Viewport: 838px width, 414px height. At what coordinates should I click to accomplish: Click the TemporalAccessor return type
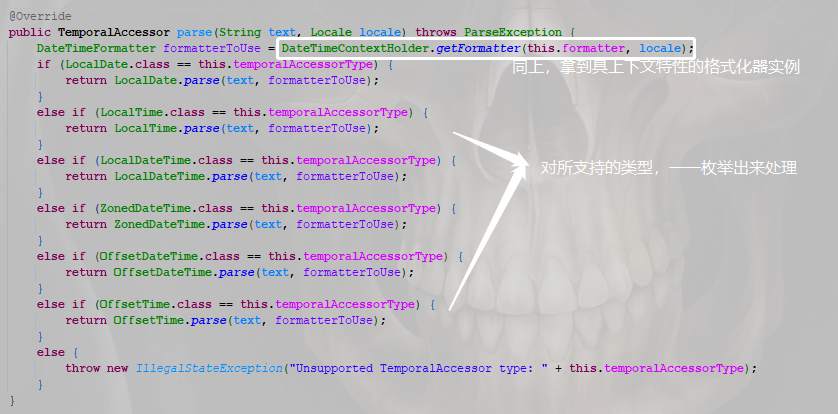coord(114,33)
